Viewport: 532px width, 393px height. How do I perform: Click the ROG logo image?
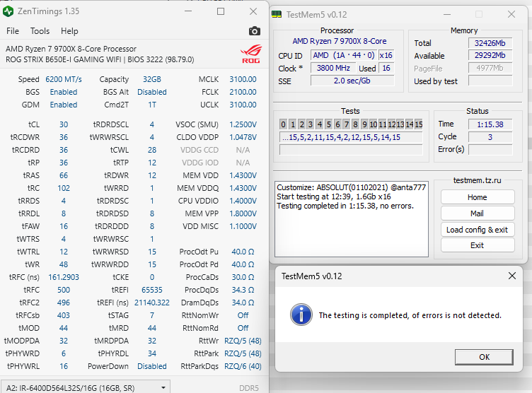(x=250, y=54)
